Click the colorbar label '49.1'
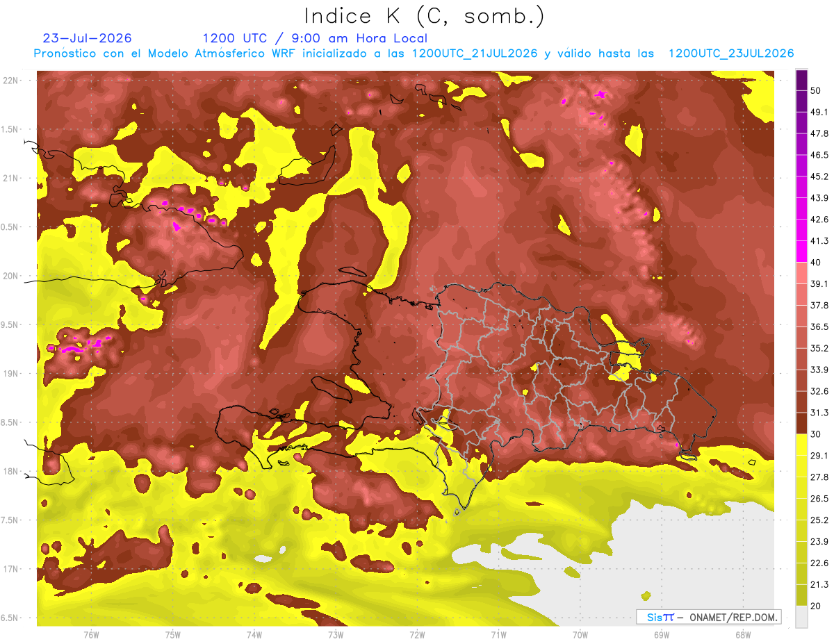Screen dimensions: 834x644 click(819, 112)
